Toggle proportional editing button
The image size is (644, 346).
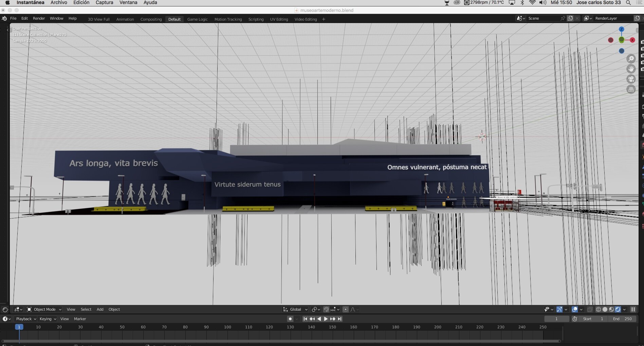click(x=346, y=309)
